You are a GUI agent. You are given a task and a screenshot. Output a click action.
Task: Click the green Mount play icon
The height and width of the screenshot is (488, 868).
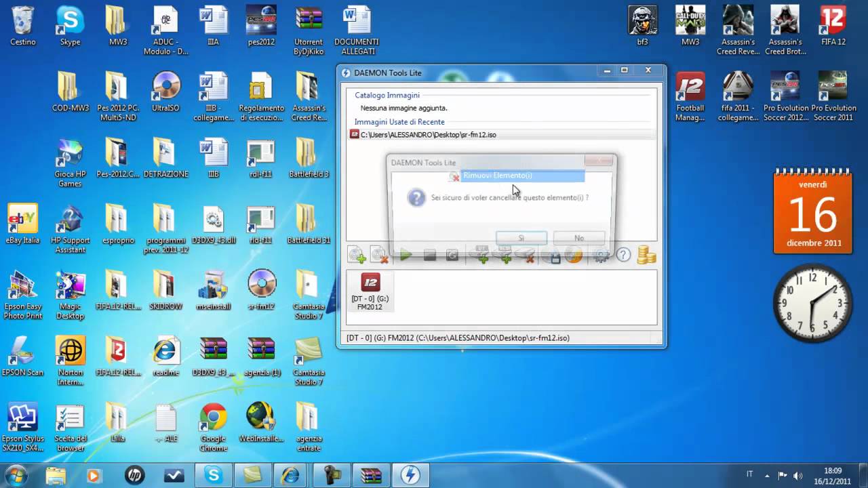(x=406, y=255)
